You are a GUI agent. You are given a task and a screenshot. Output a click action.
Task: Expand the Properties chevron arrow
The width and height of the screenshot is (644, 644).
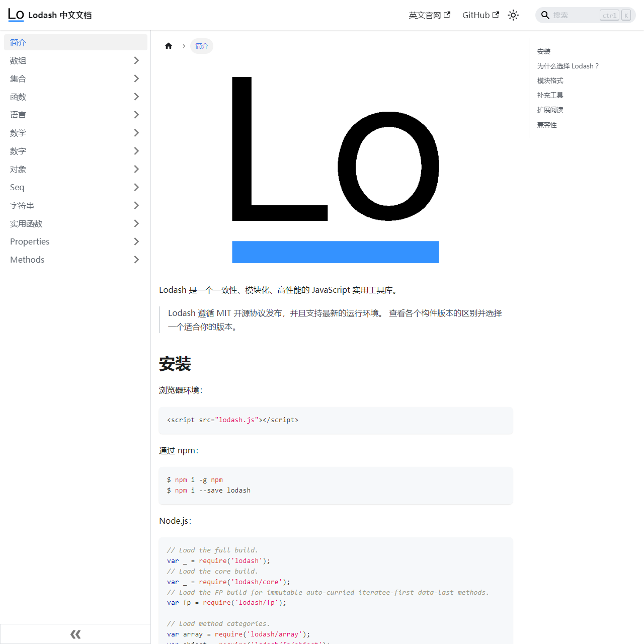coord(136,242)
